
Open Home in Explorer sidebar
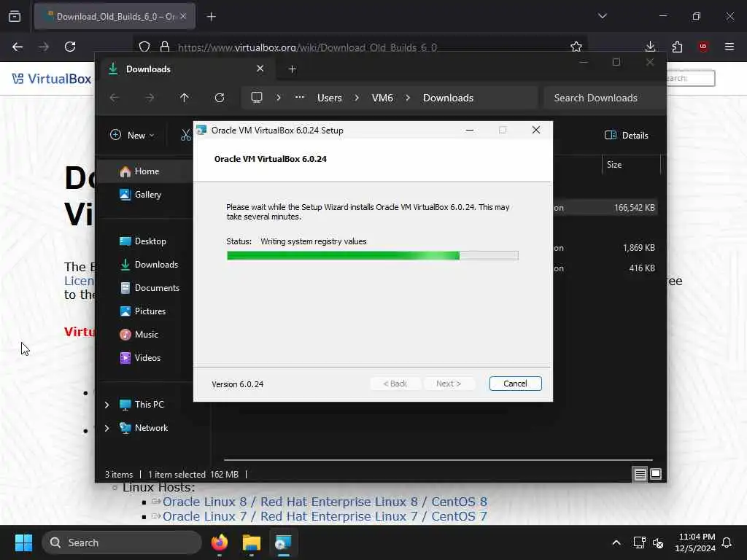[147, 171]
